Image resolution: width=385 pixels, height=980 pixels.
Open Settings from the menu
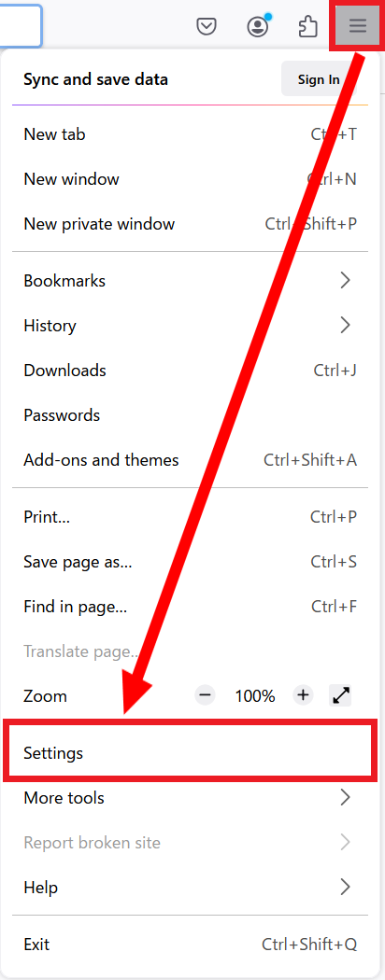[190, 753]
